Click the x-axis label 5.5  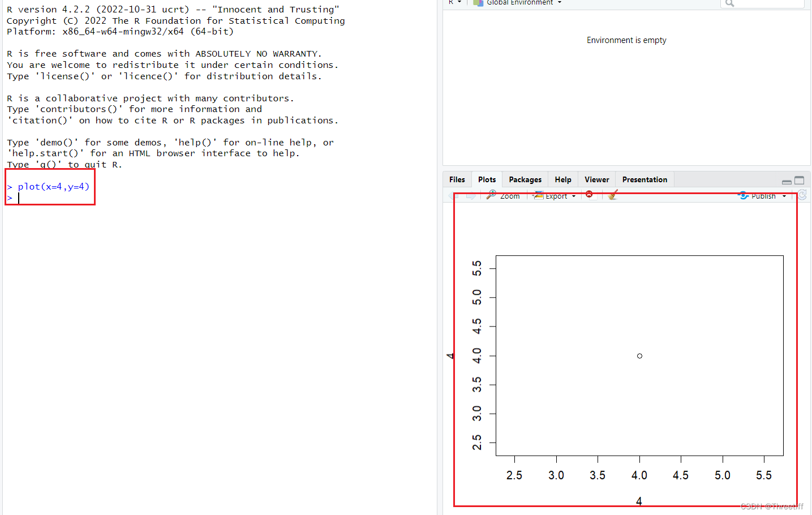[x=764, y=475]
